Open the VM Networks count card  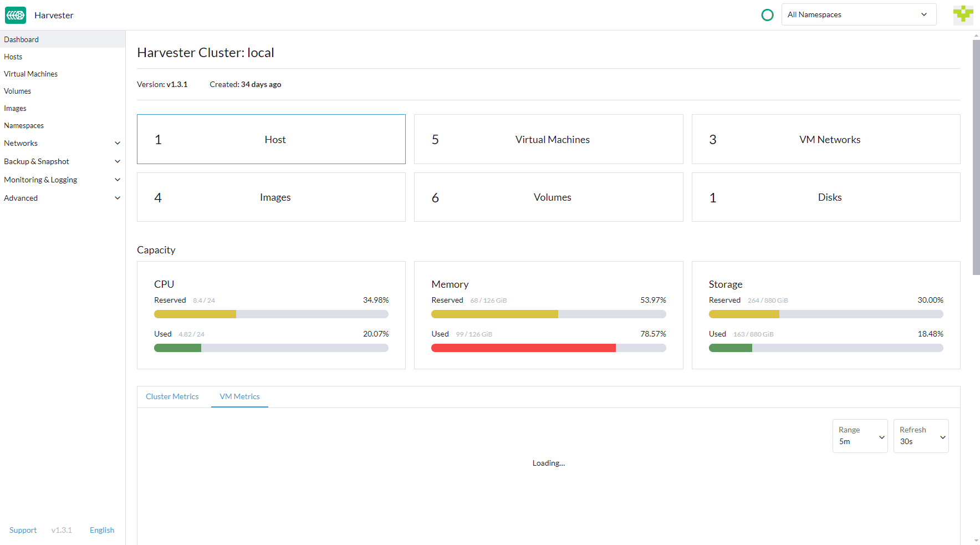point(826,139)
